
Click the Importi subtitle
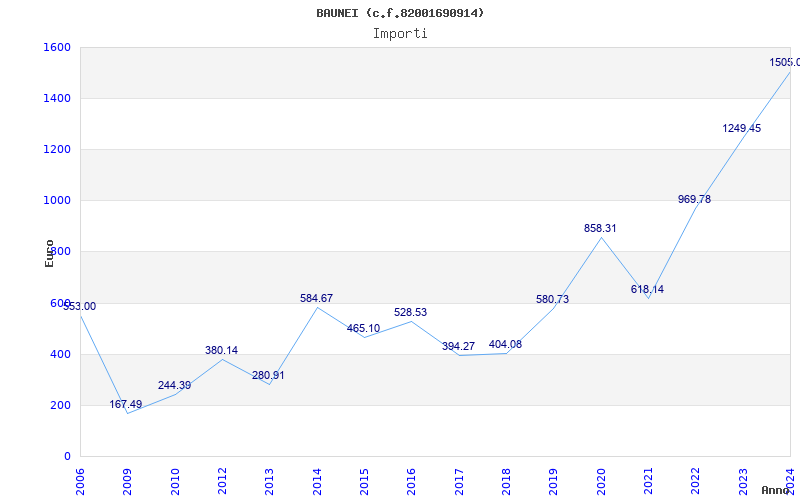[400, 34]
